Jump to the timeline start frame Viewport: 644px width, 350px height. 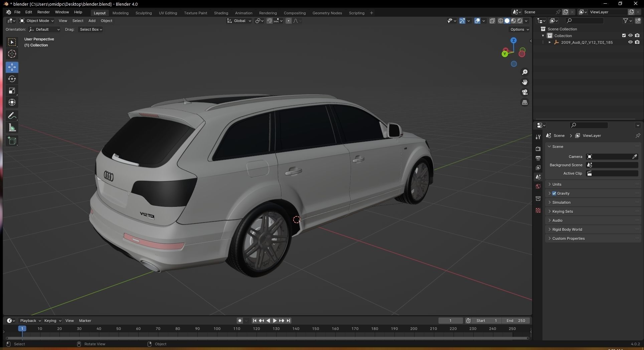[255, 321]
